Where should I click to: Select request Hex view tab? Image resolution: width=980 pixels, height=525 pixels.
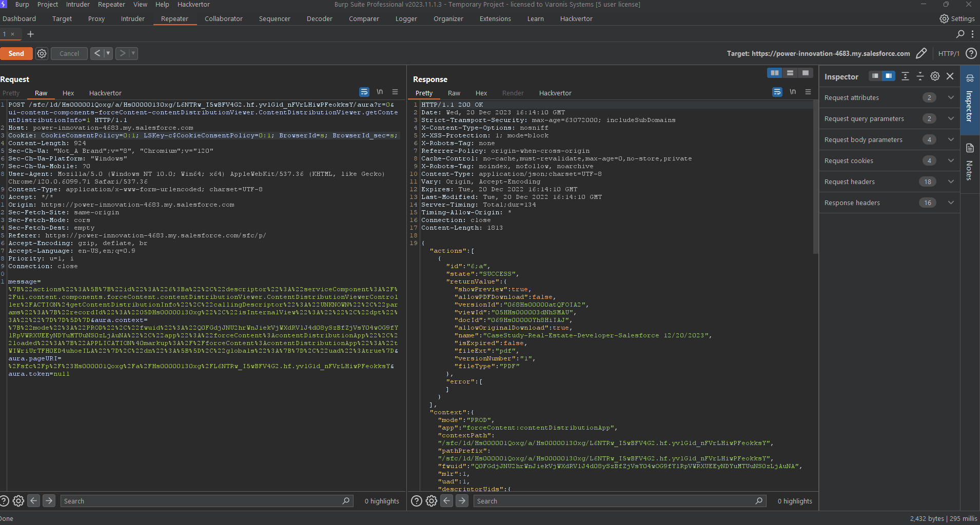coord(68,93)
